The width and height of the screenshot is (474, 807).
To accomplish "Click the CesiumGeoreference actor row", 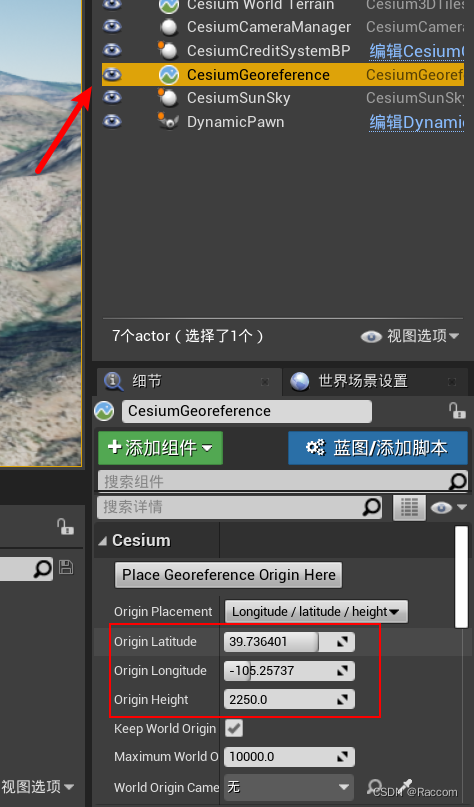I will (283, 75).
